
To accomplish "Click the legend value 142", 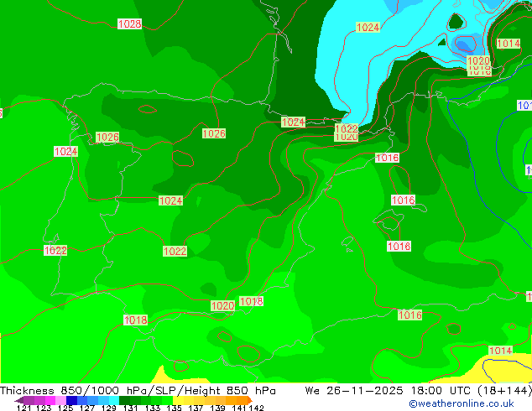I will click(x=256, y=408).
